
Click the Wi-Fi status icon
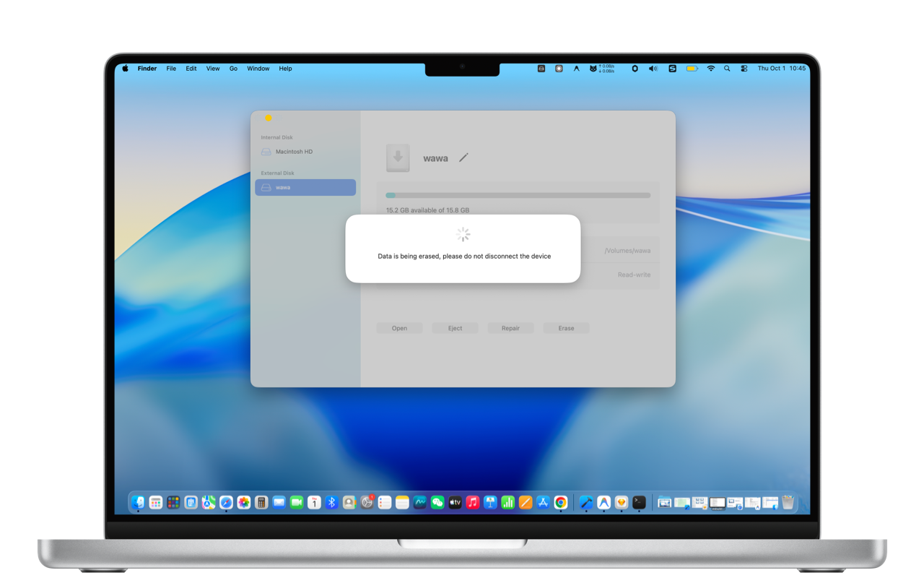tap(711, 69)
